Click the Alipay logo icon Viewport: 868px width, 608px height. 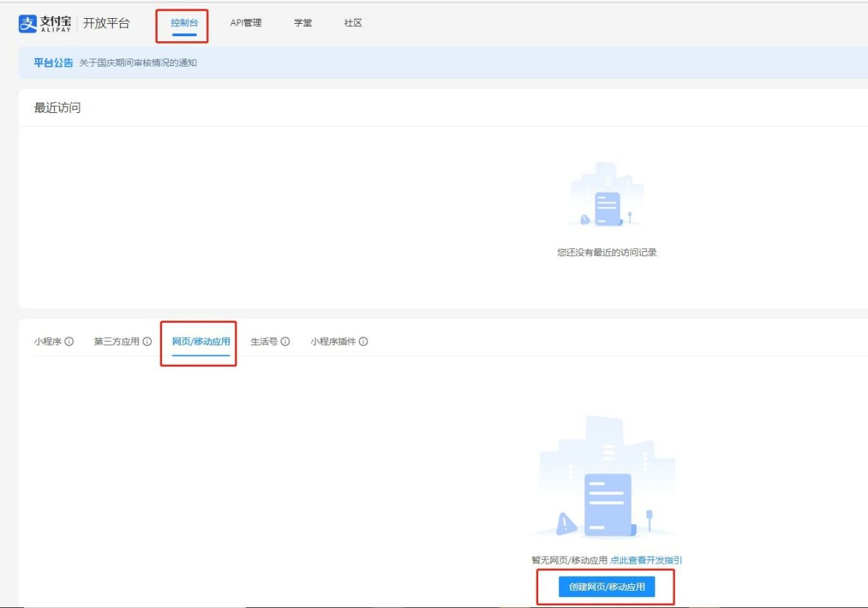[27, 23]
